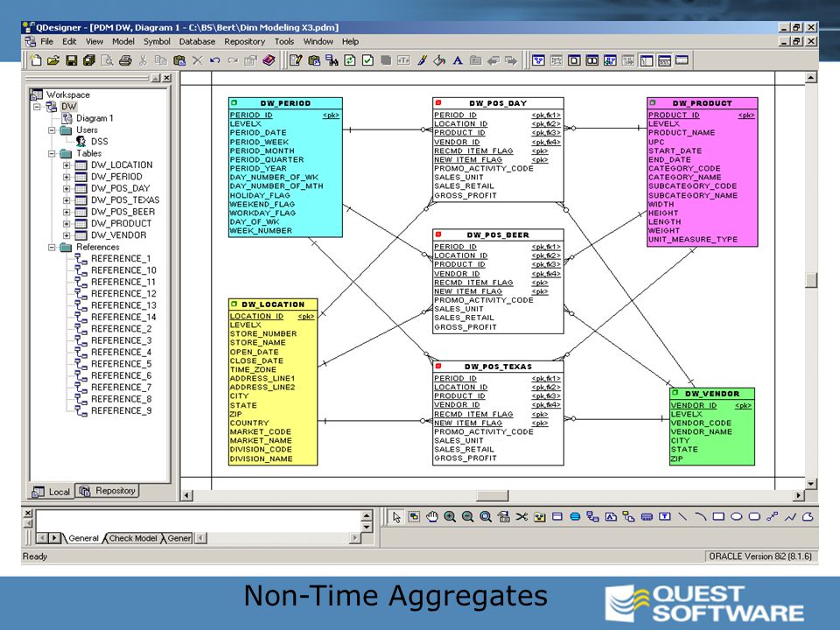Click the font letter A icon
840x630 pixels.
[458, 60]
